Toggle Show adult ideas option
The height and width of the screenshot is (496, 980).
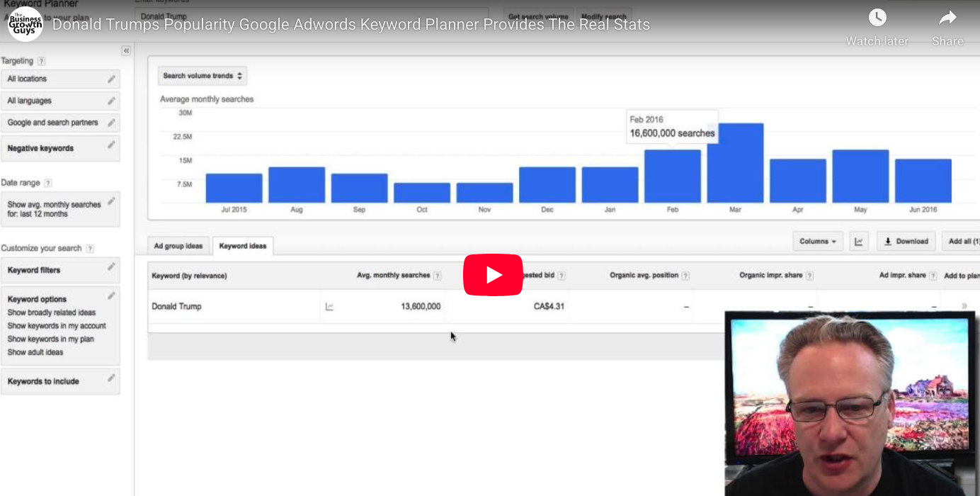point(35,352)
